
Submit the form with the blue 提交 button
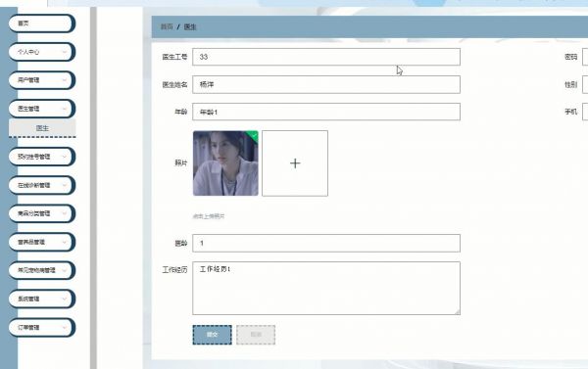(213, 335)
